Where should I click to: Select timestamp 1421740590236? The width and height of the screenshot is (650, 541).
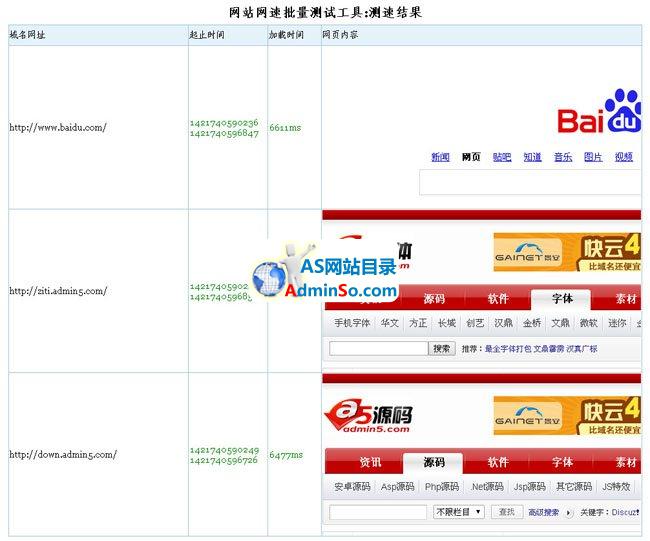[224, 123]
